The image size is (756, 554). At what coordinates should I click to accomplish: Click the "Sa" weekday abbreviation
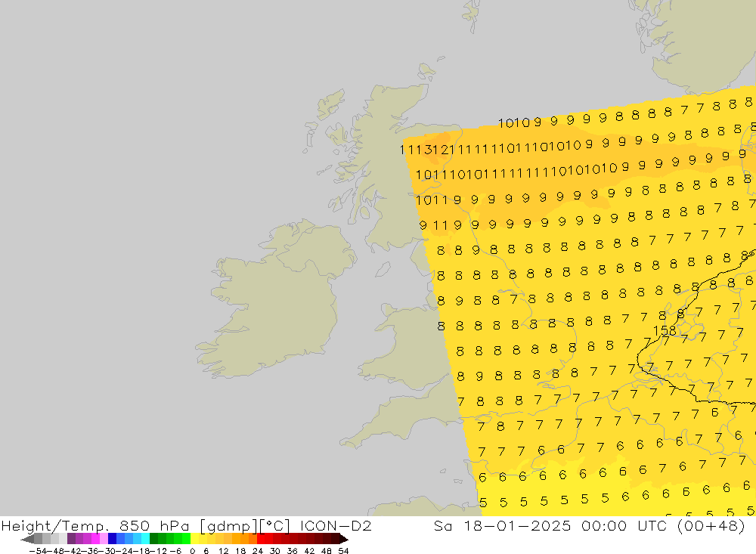[x=442, y=525]
